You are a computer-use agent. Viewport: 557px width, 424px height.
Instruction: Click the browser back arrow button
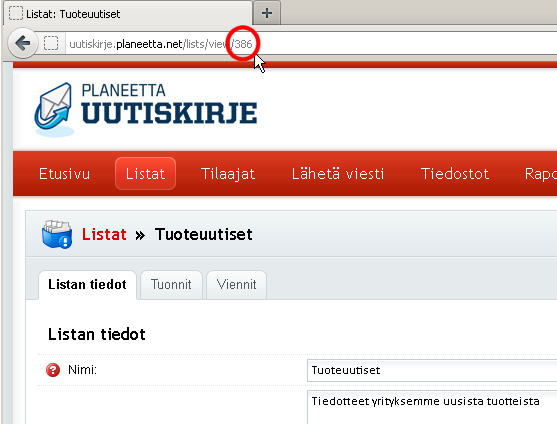click(x=22, y=43)
